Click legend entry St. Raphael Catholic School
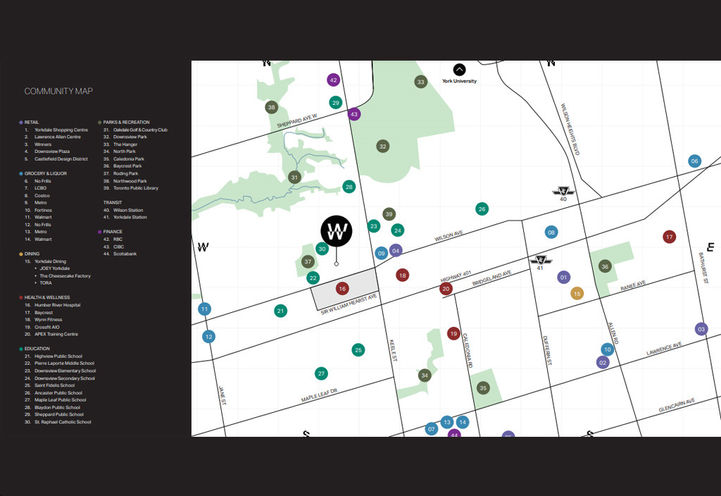Screen dimensions: 721x496 click(58, 422)
